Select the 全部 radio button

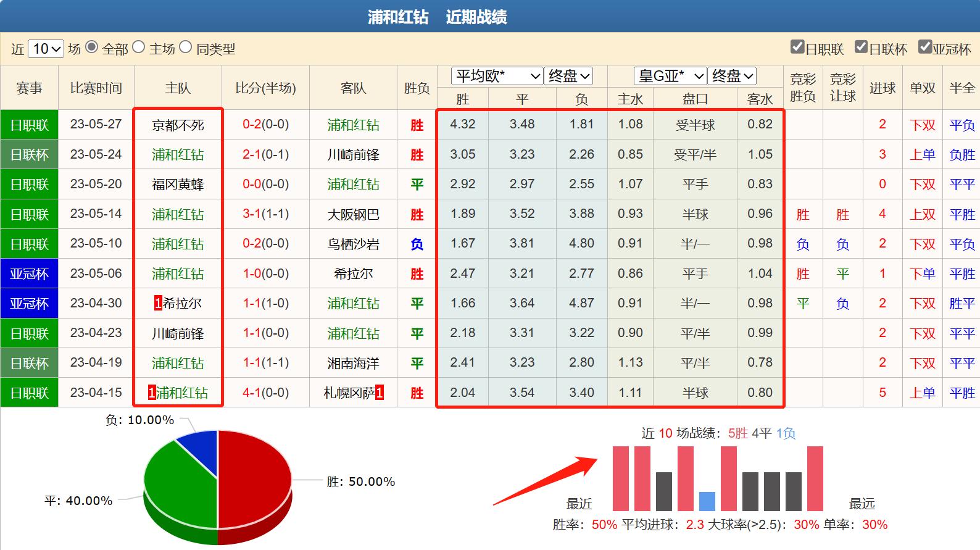tap(91, 47)
